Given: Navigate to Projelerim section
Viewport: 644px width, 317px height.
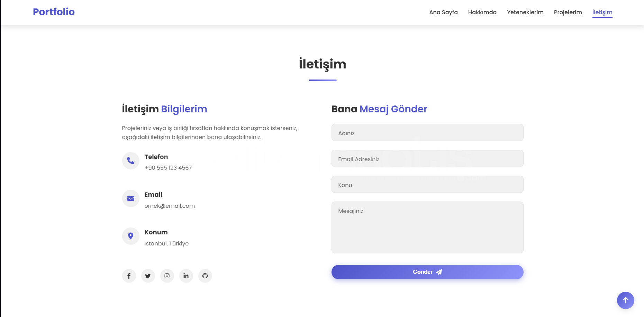Looking at the screenshot, I should (568, 12).
